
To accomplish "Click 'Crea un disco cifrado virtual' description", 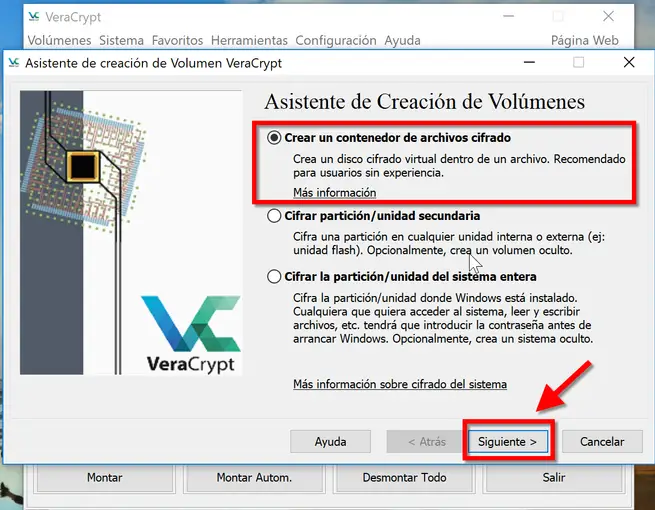I will tap(459, 165).
